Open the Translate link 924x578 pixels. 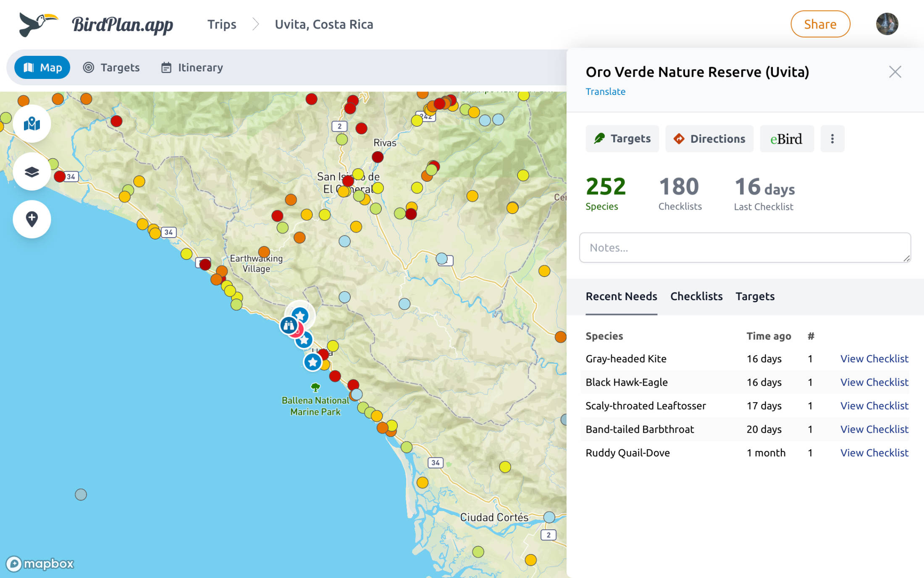pyautogui.click(x=605, y=92)
